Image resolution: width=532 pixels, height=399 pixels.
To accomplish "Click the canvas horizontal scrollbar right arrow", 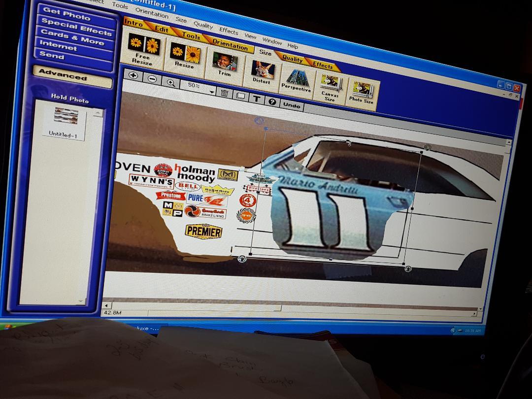I will pyautogui.click(x=475, y=314).
